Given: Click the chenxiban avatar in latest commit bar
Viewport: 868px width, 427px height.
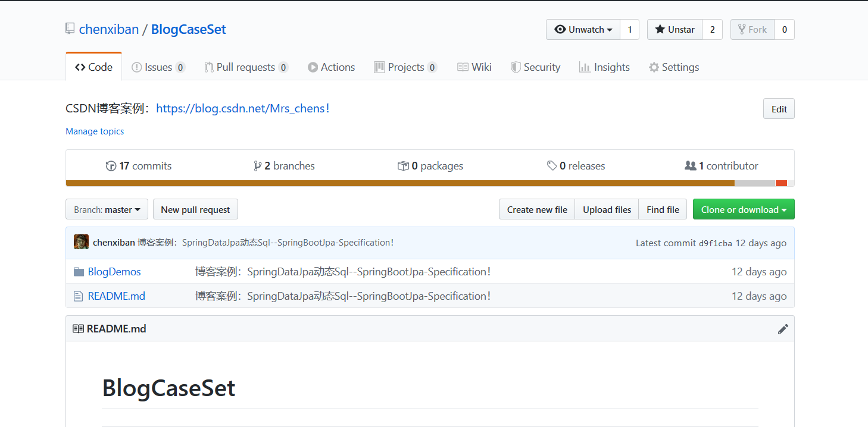Looking at the screenshot, I should point(82,242).
